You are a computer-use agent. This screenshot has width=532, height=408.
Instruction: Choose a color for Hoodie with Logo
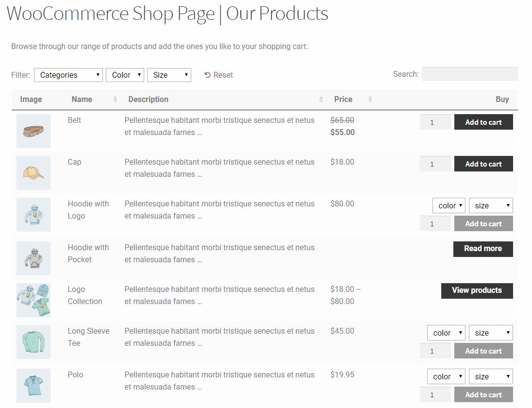[449, 205]
